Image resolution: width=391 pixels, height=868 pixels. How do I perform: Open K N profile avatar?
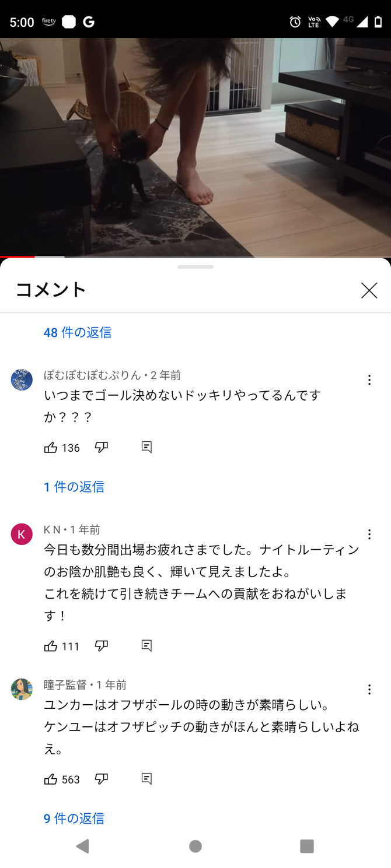pyautogui.click(x=22, y=534)
